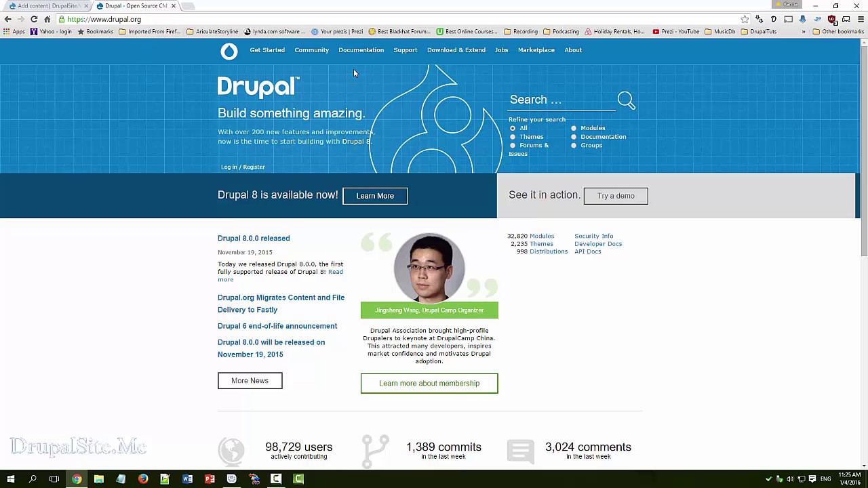This screenshot has height=488, width=868.
Task: Reload the page with the refresh icon
Action: (34, 19)
